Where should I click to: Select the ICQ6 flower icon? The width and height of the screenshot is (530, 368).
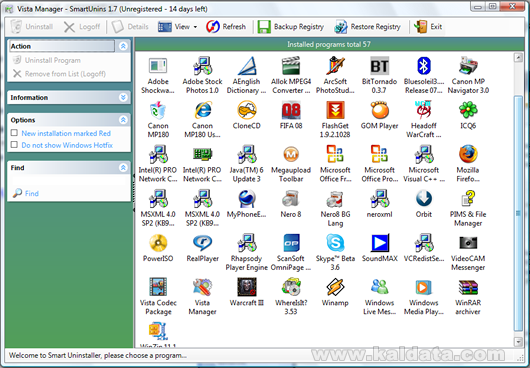(468, 110)
